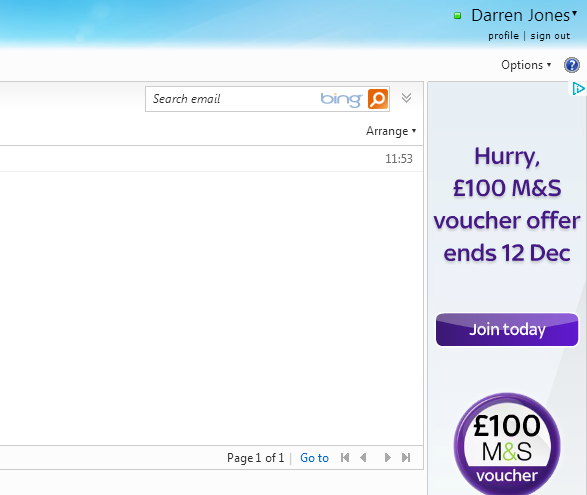Click the Join today button
Viewport: 587px width, 495px height.
click(x=507, y=330)
